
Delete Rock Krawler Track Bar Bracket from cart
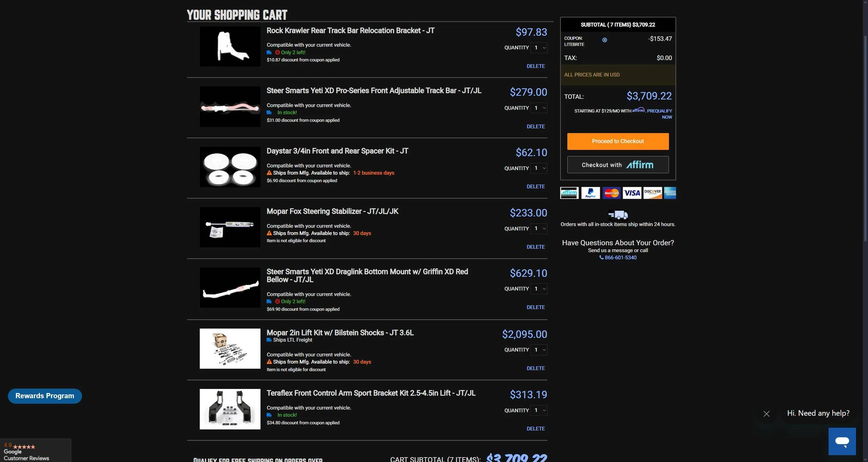(x=536, y=66)
